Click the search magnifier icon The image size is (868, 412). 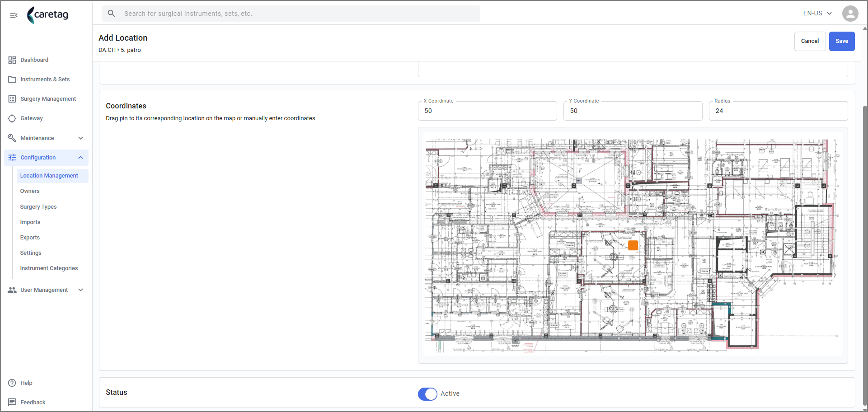tap(111, 14)
